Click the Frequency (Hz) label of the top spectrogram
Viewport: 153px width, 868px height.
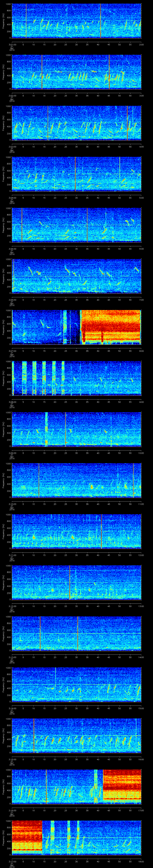coord(3,20)
